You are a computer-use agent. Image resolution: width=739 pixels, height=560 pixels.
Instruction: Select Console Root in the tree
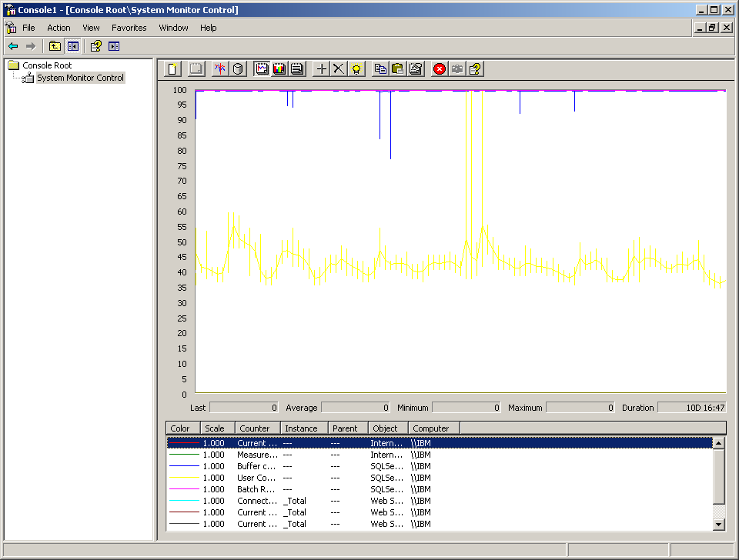[47, 65]
